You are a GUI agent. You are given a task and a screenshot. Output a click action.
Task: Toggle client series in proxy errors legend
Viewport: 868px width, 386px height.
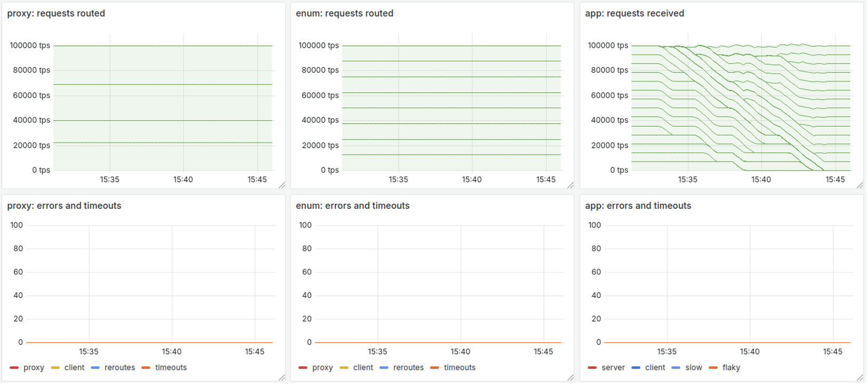coord(74,368)
